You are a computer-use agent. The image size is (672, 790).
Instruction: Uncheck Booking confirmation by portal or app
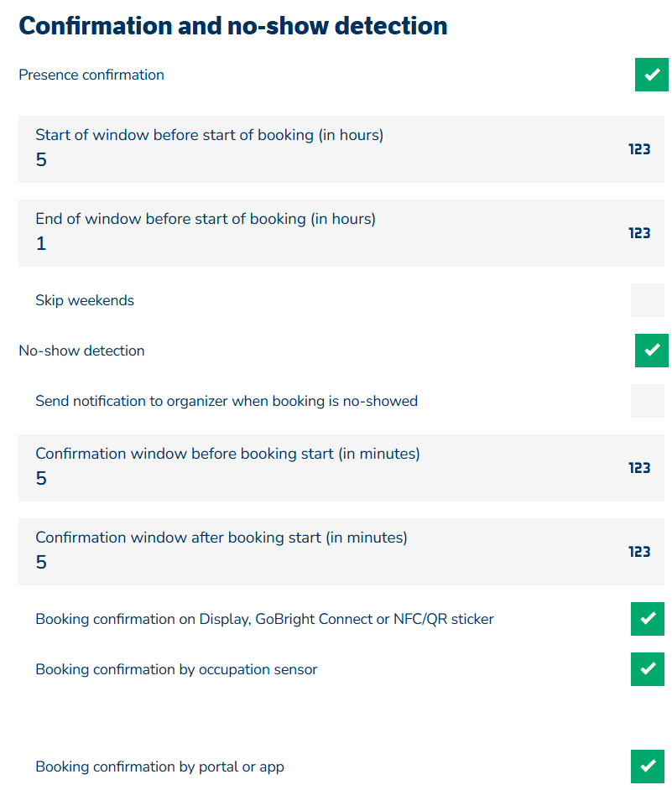click(x=647, y=767)
